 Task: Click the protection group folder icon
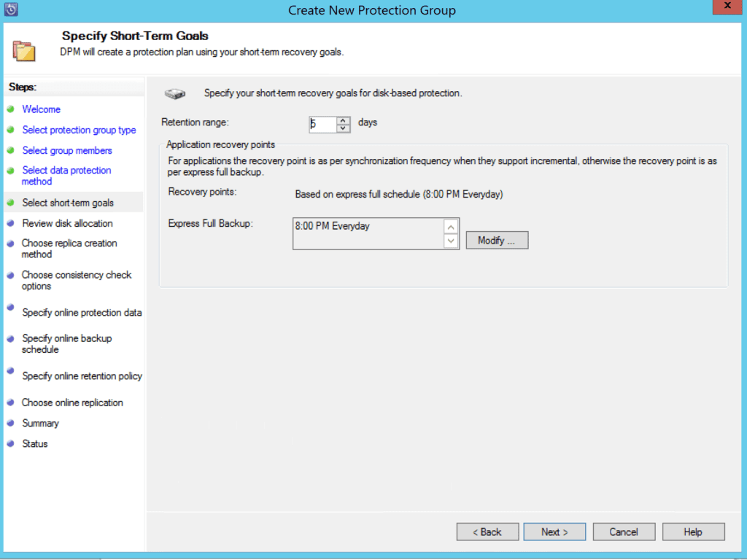point(24,51)
